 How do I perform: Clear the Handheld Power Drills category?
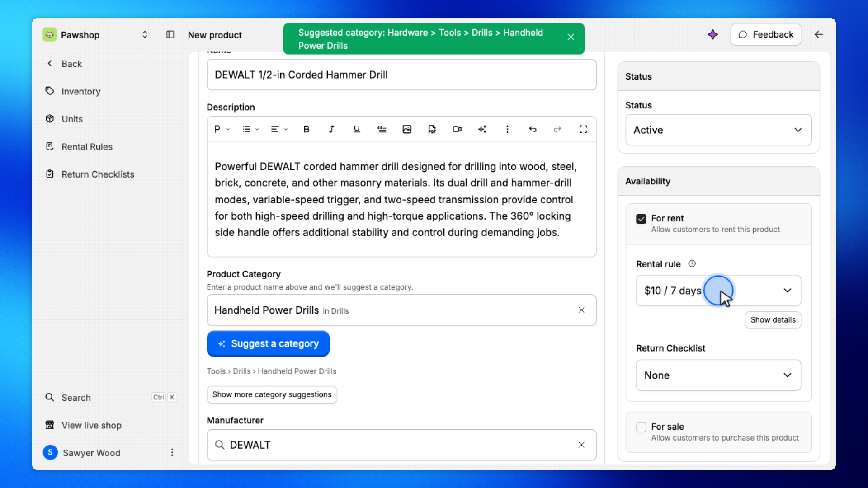581,310
